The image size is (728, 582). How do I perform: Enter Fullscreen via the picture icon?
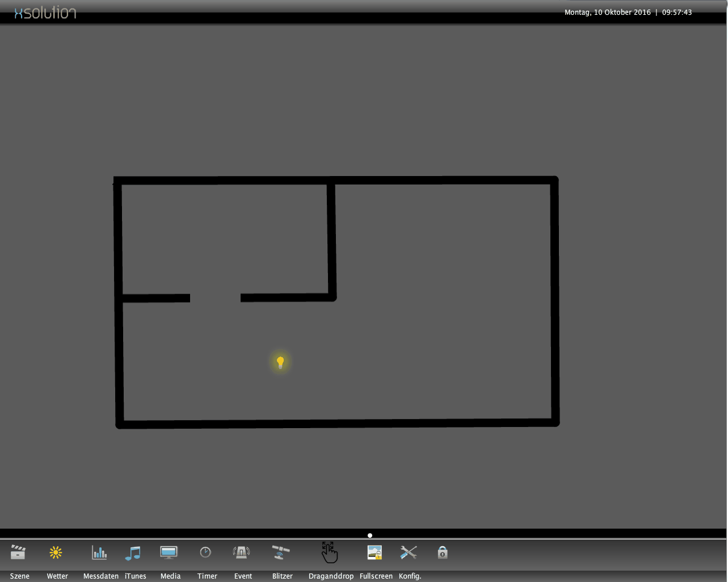click(x=374, y=552)
